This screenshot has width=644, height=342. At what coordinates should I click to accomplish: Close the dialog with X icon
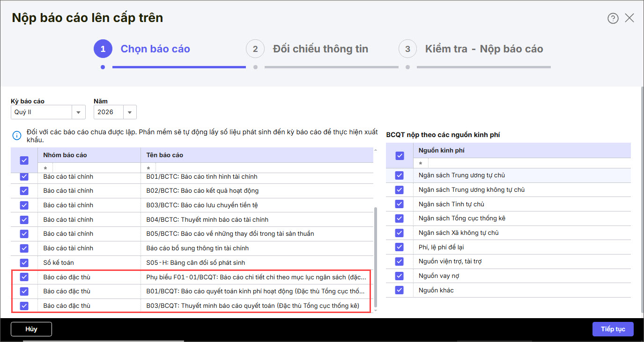tap(629, 18)
